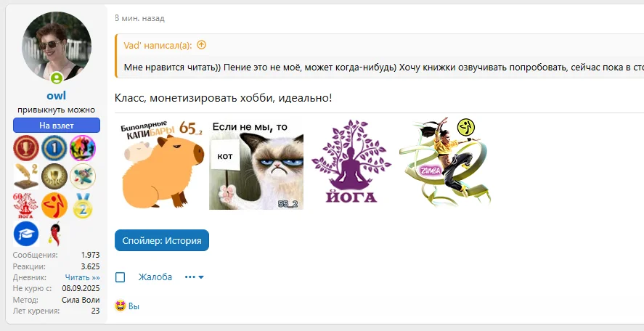Open the three-dots post actions dropdown
Image resolution: width=644 pixels, height=331 pixels.
(195, 277)
